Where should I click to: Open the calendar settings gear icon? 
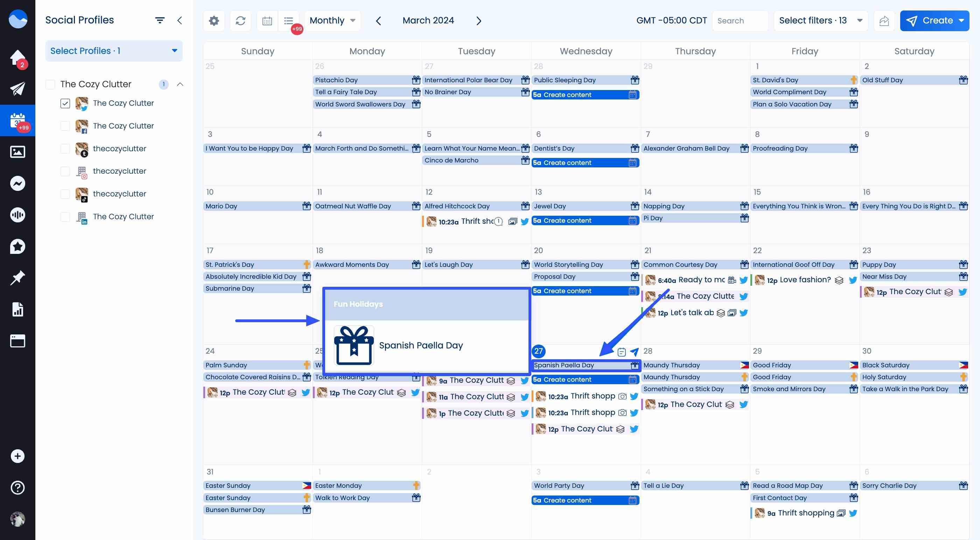213,21
